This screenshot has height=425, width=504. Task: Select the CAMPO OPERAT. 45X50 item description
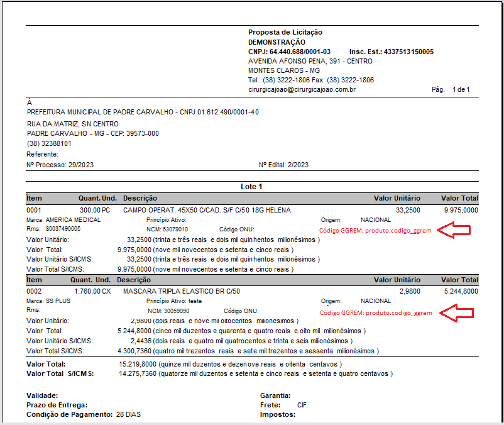point(207,210)
